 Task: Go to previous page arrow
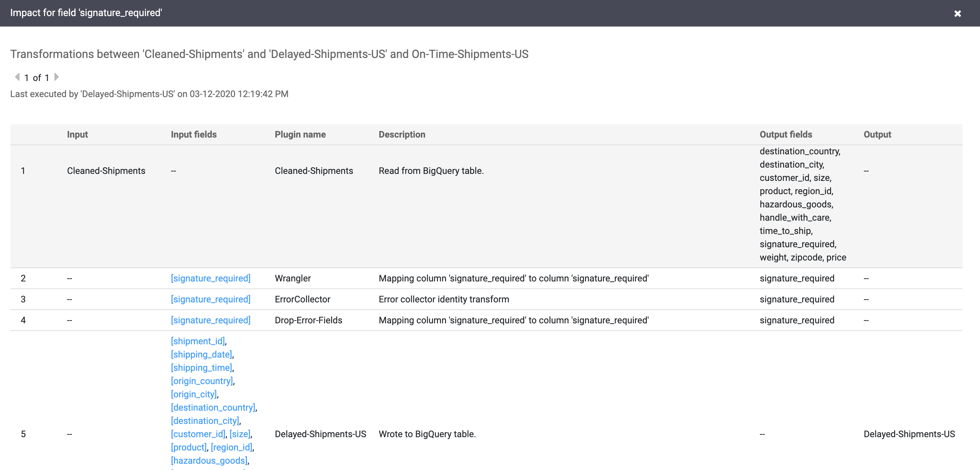coord(17,77)
